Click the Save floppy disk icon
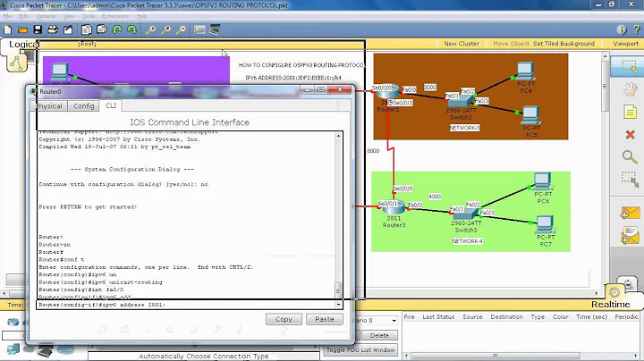The width and height of the screenshot is (644, 361). (x=38, y=29)
